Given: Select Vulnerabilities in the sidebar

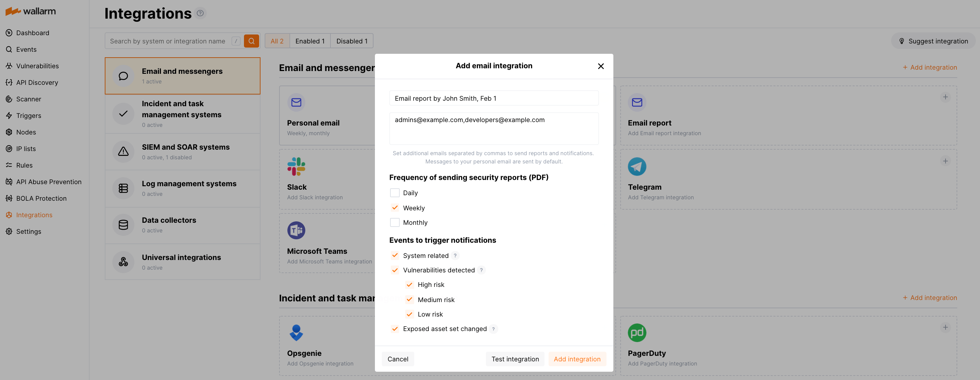Looking at the screenshot, I should [37, 66].
